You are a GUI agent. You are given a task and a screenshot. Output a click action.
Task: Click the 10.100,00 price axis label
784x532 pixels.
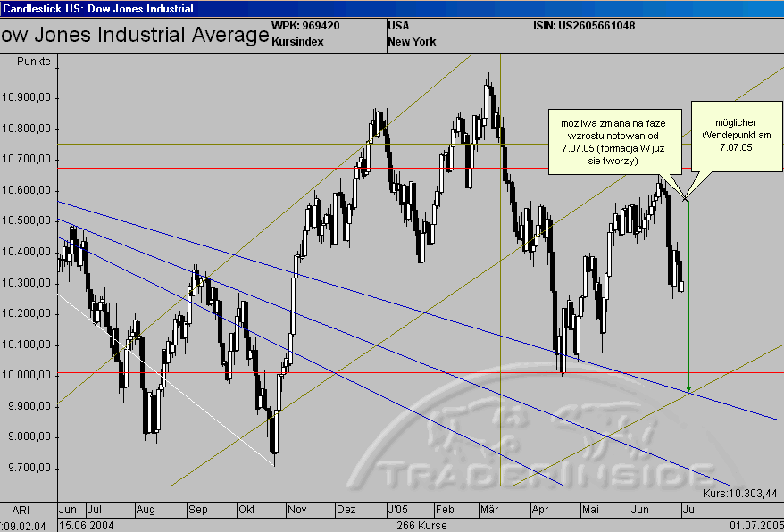pyautogui.click(x=26, y=345)
